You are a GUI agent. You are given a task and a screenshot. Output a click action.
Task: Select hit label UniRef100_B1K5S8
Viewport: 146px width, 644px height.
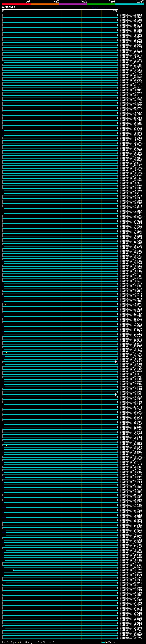coord(131,286)
